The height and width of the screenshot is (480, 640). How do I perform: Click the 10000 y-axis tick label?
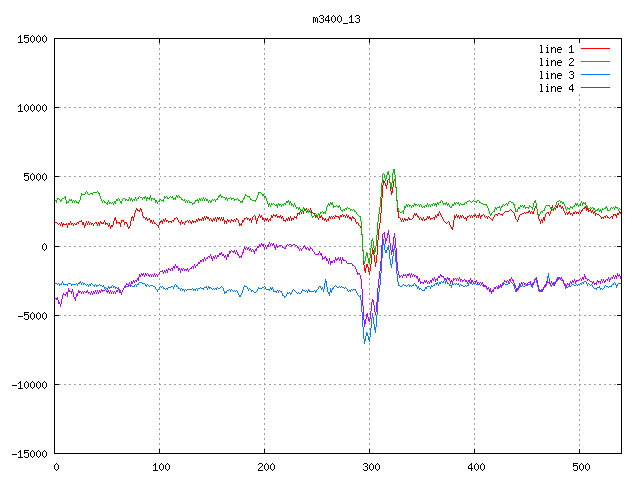32,108
